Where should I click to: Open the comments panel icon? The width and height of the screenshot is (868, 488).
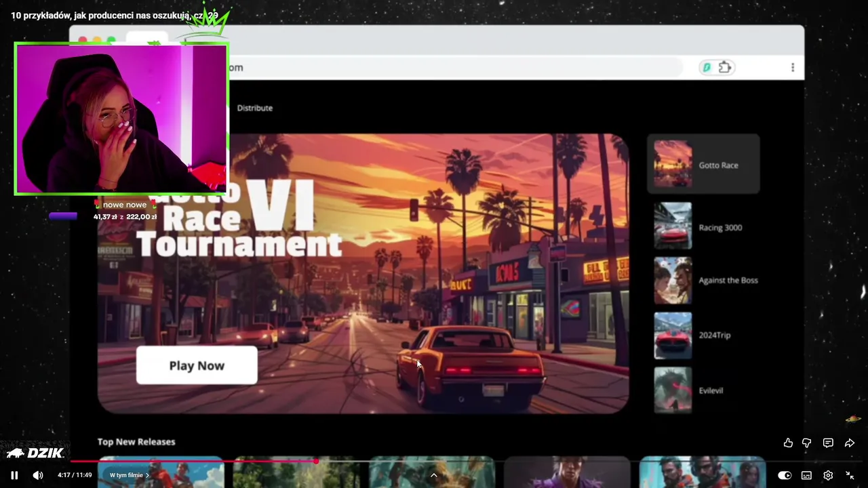click(828, 443)
